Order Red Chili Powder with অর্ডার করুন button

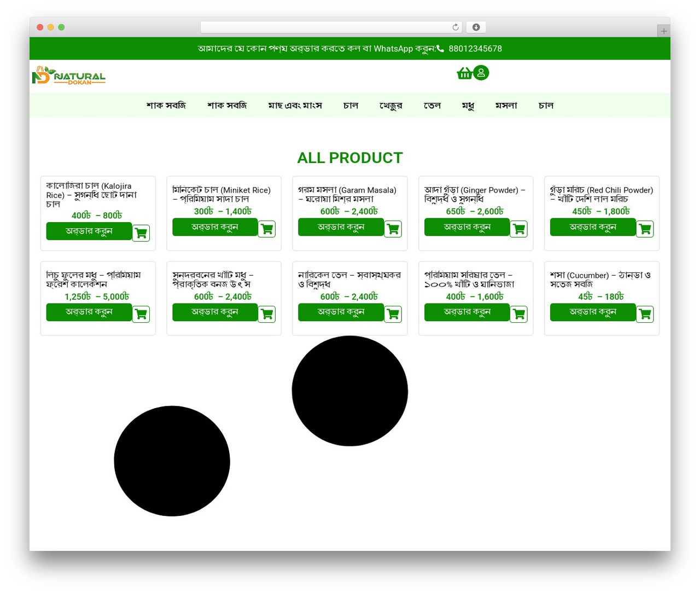[593, 227]
